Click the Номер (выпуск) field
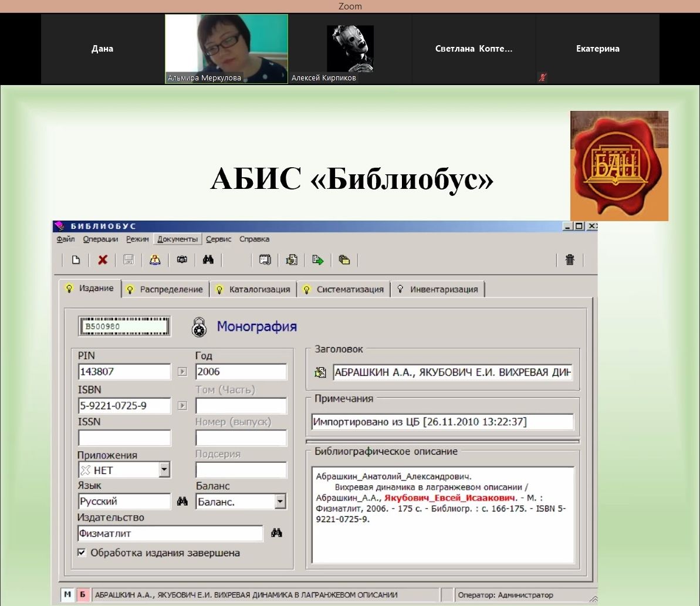Image resolution: width=700 pixels, height=606 pixels. coord(241,438)
